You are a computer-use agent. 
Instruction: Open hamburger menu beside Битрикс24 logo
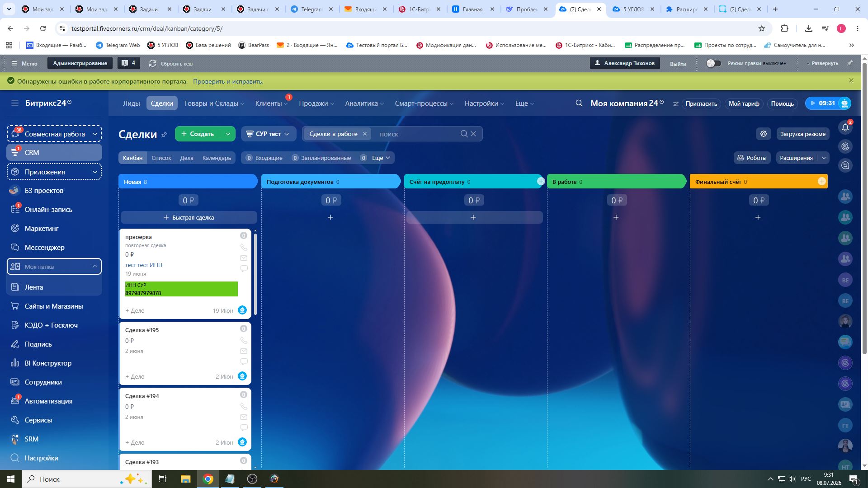(15, 103)
